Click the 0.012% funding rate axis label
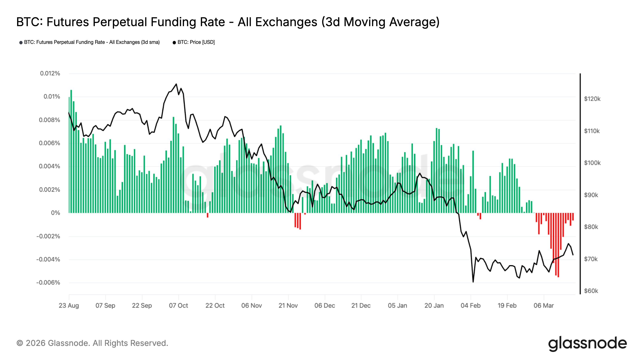The width and height of the screenshot is (644, 362). (50, 73)
